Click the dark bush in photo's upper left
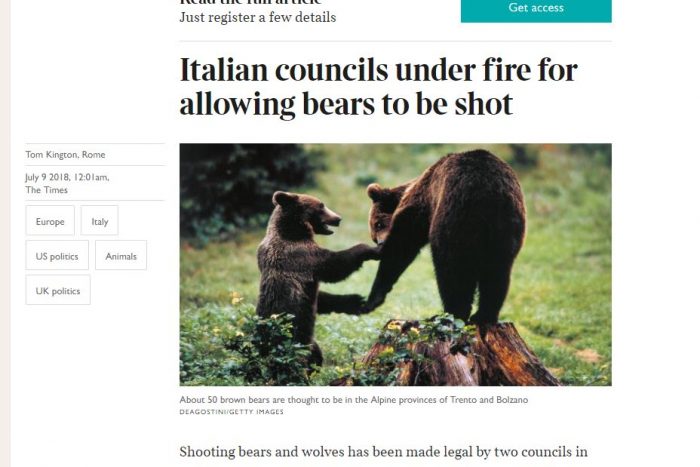The width and height of the screenshot is (700, 467). pyautogui.click(x=241, y=188)
